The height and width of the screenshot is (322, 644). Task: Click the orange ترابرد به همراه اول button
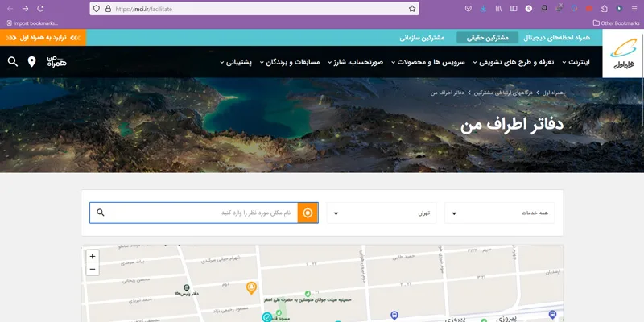[x=43, y=37]
